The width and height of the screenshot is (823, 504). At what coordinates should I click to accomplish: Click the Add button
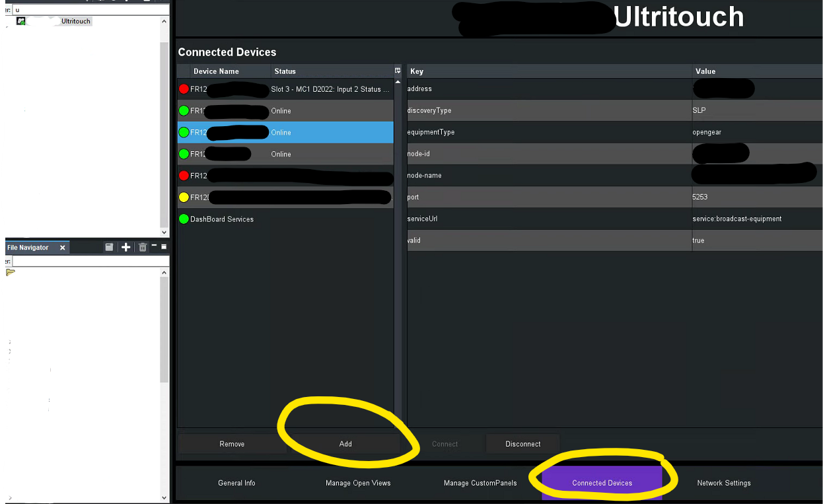(x=345, y=444)
